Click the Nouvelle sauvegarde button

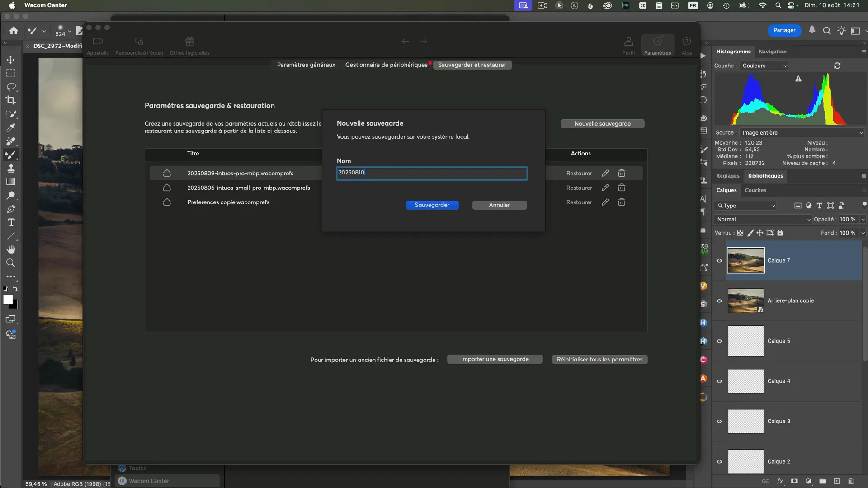pyautogui.click(x=603, y=124)
